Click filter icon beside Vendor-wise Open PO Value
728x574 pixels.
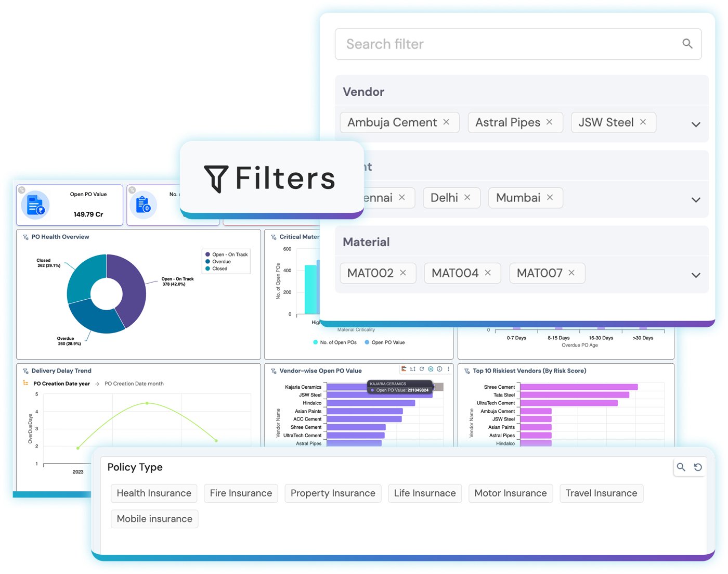pyautogui.click(x=274, y=371)
